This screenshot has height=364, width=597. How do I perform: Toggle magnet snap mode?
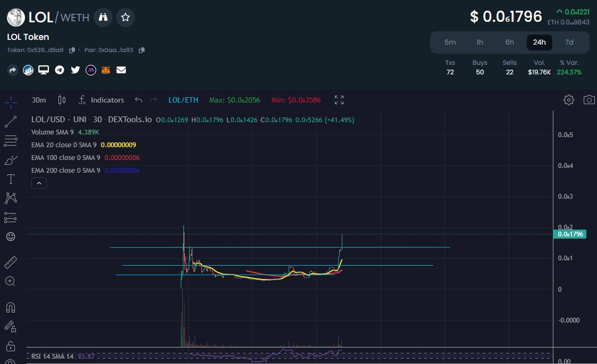coord(11,307)
